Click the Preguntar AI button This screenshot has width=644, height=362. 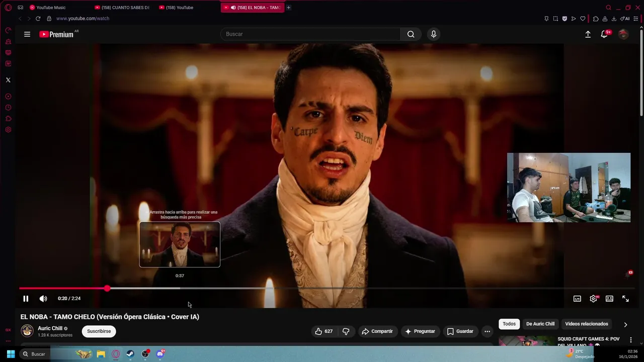[x=420, y=331]
